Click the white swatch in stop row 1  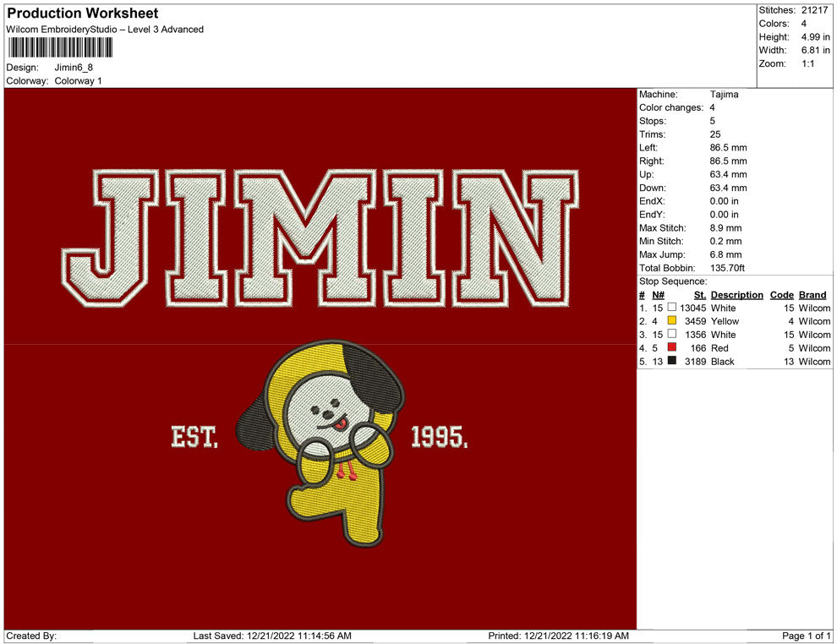672,308
